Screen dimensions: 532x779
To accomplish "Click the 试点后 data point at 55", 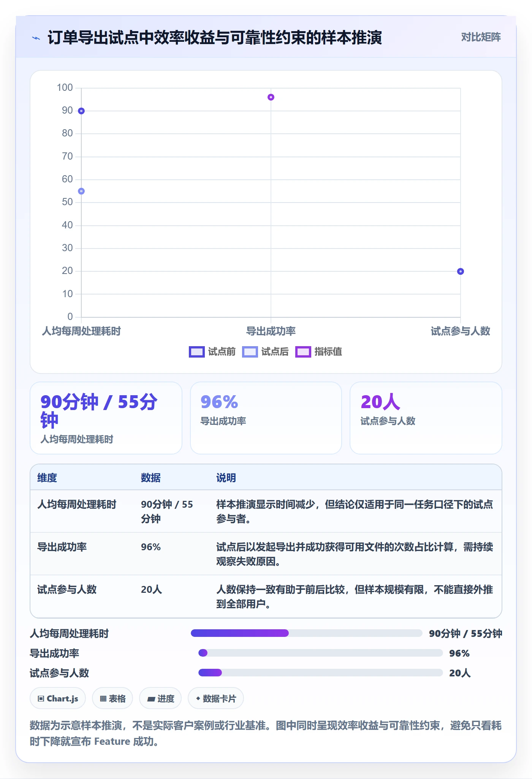I will coord(81,191).
